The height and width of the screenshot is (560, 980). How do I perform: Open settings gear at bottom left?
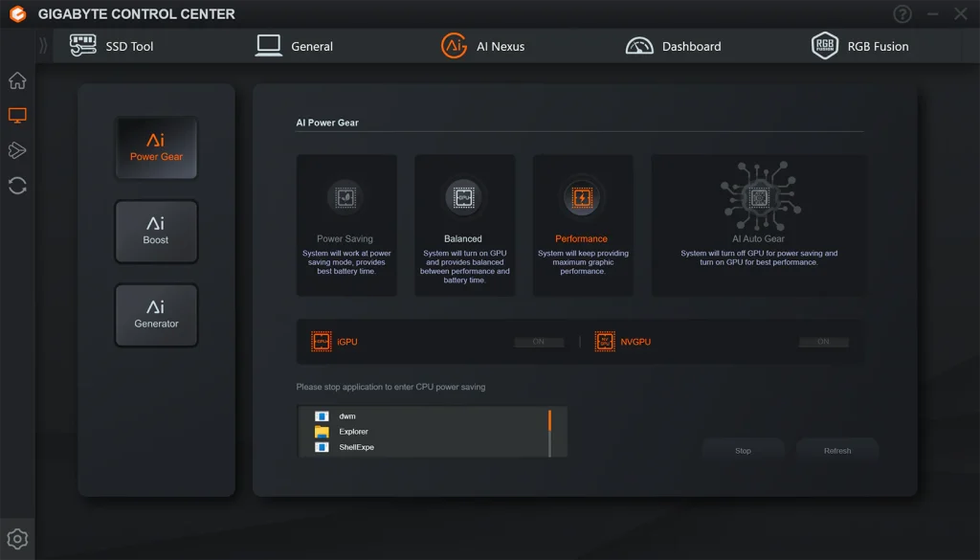point(17,539)
